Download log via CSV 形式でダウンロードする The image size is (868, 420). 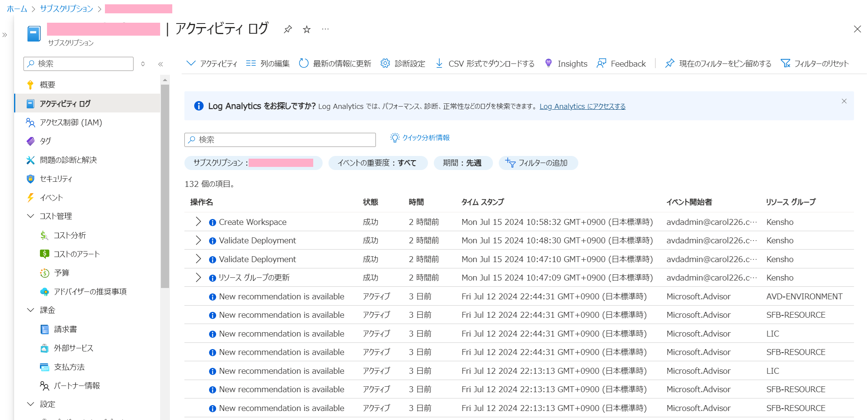pos(485,63)
